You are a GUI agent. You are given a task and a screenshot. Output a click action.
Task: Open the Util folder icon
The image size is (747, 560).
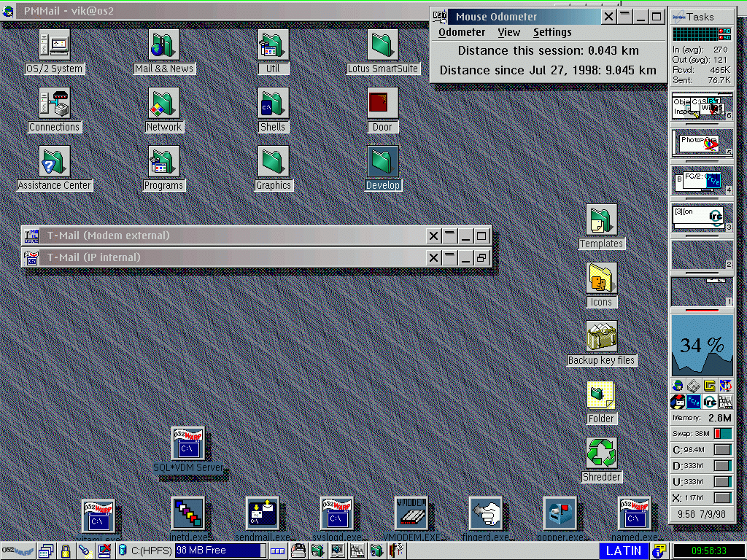click(x=273, y=45)
